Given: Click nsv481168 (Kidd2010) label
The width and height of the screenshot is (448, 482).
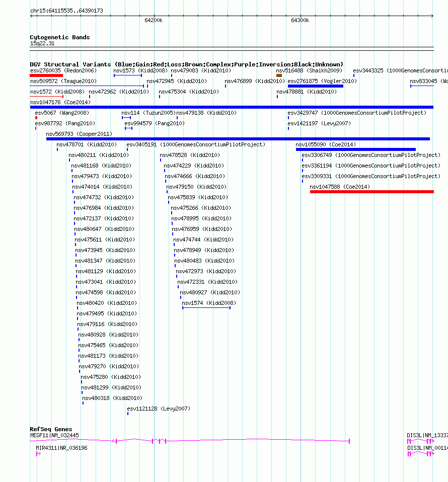Looking at the screenshot, I should tap(101, 166).
